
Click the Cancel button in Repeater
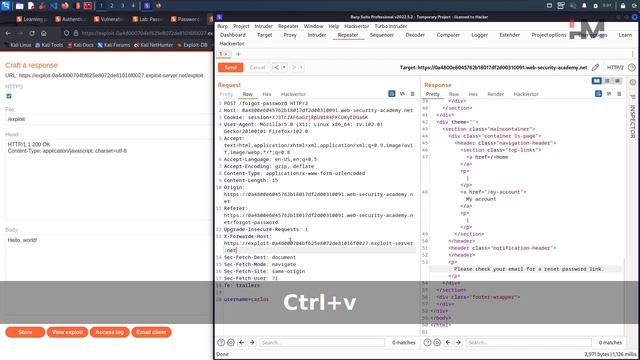tap(257, 68)
